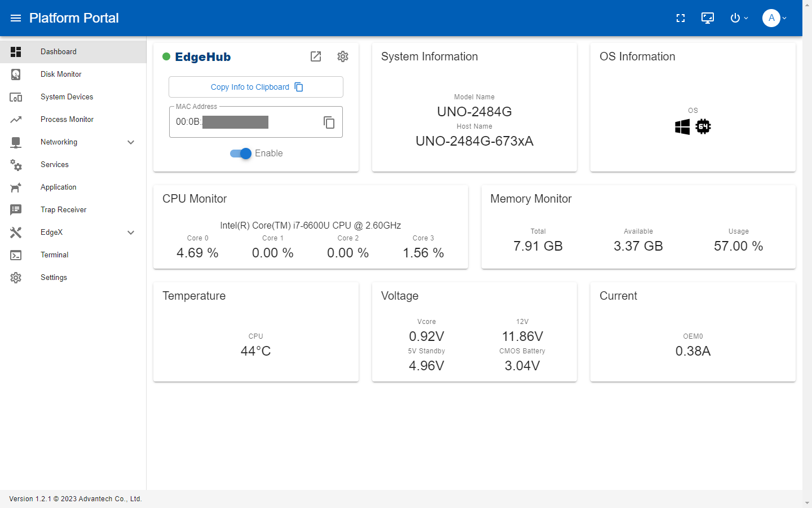
Task: Open the Terminal page
Action: (55, 255)
